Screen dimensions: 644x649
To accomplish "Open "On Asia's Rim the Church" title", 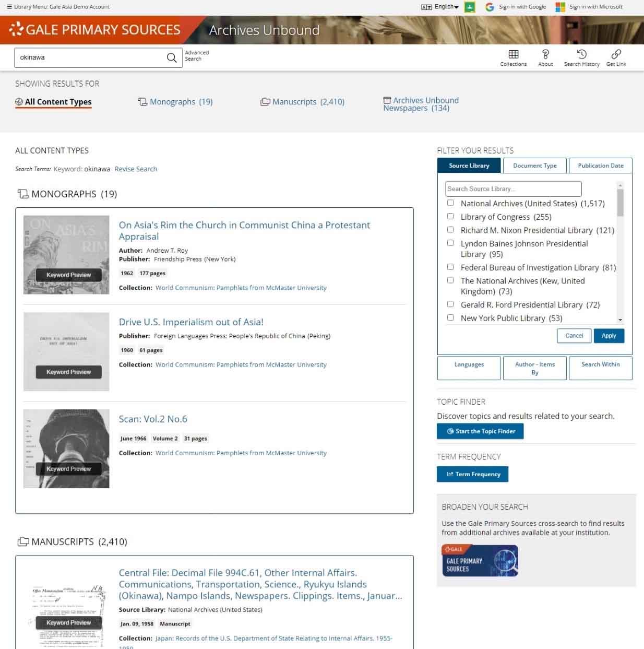I will coord(244,231).
